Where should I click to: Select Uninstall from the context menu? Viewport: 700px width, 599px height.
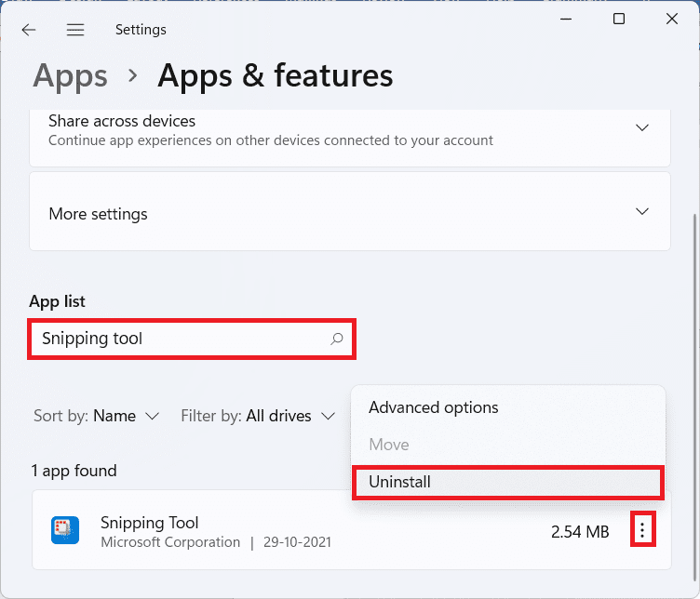pyautogui.click(x=508, y=482)
